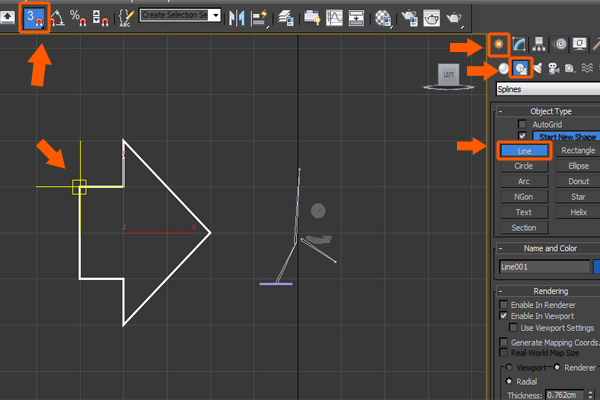The image size is (600, 400).
Task: Select the Space Warps category icon
Action: pyautogui.click(x=587, y=69)
